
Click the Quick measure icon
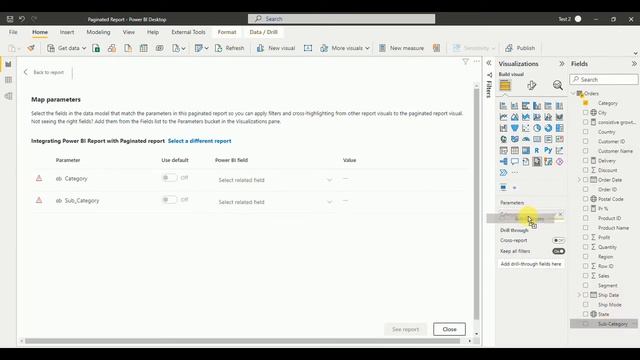tap(436, 48)
